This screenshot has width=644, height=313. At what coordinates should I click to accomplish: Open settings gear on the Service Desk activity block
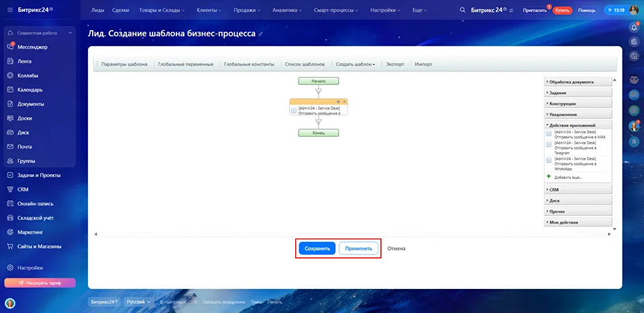pyautogui.click(x=338, y=101)
